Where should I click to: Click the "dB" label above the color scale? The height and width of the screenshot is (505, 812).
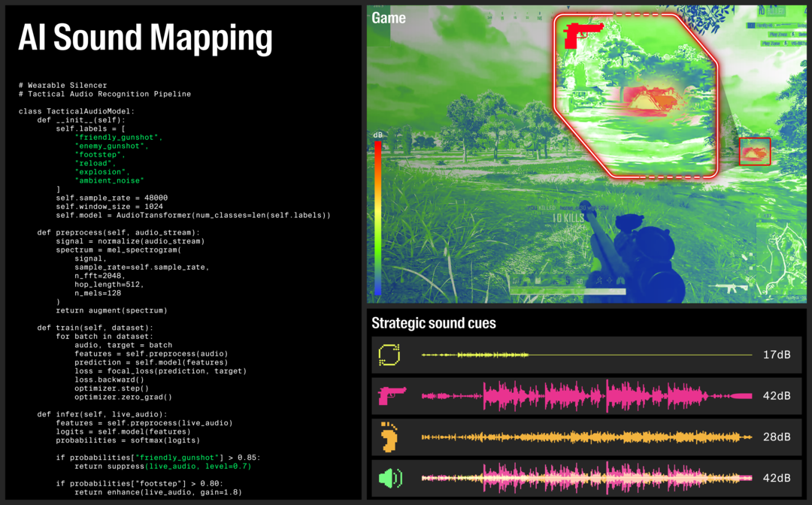(x=378, y=135)
